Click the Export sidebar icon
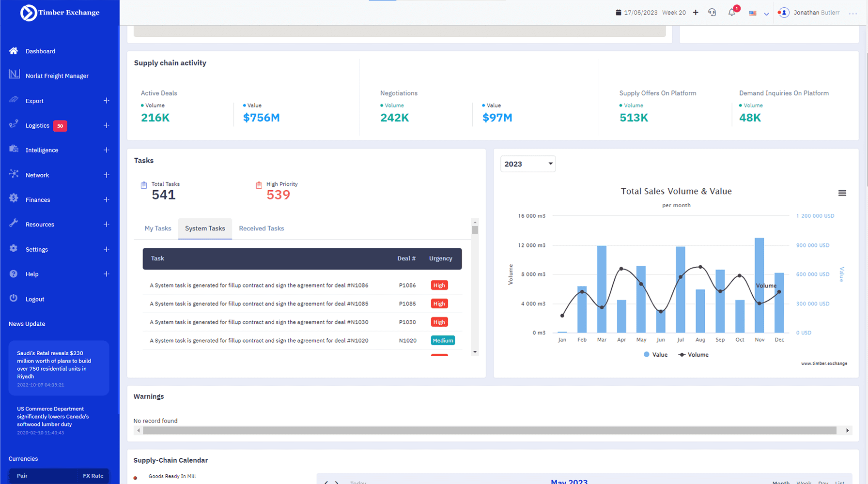The height and width of the screenshot is (484, 868). pyautogui.click(x=14, y=100)
